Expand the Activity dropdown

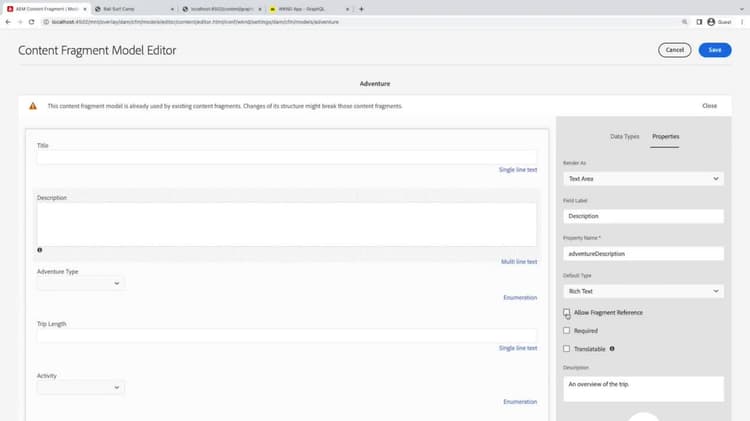80,388
